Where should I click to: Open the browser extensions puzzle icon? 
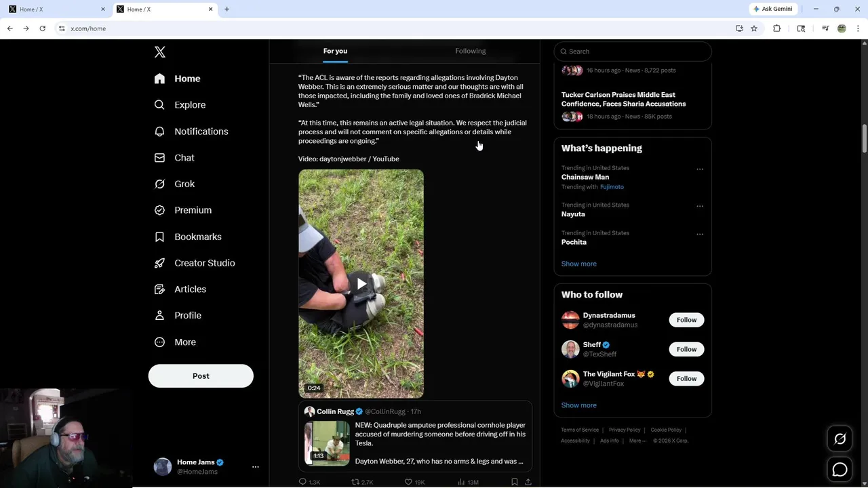coord(777,28)
